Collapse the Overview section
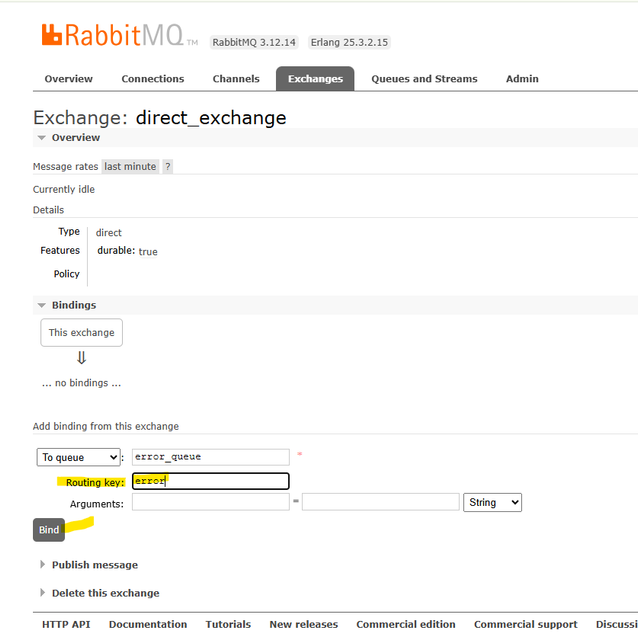 76,138
